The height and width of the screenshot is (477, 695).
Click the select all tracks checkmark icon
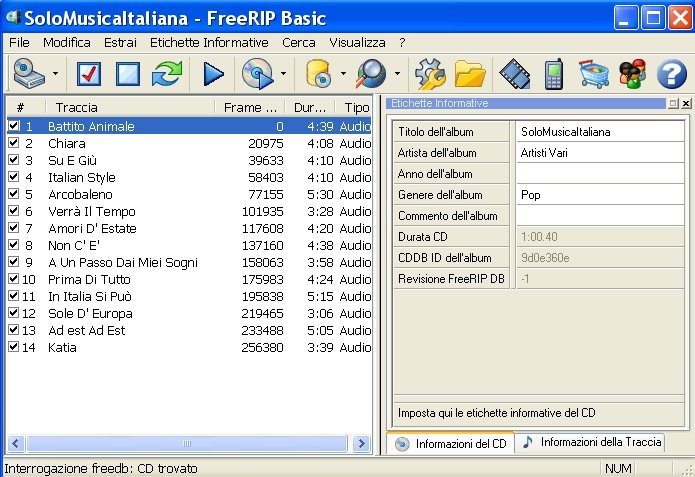89,74
